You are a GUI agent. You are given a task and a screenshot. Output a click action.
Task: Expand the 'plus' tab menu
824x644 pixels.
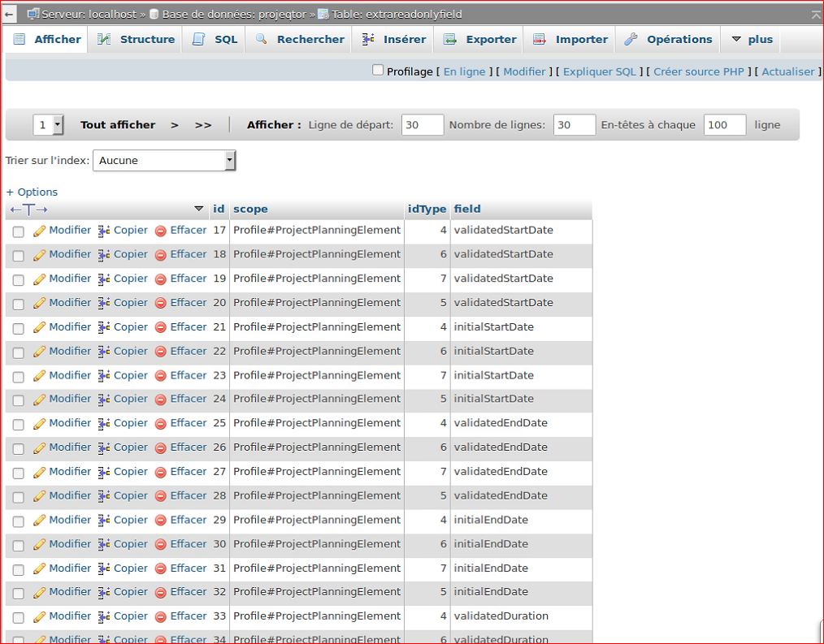[752, 39]
